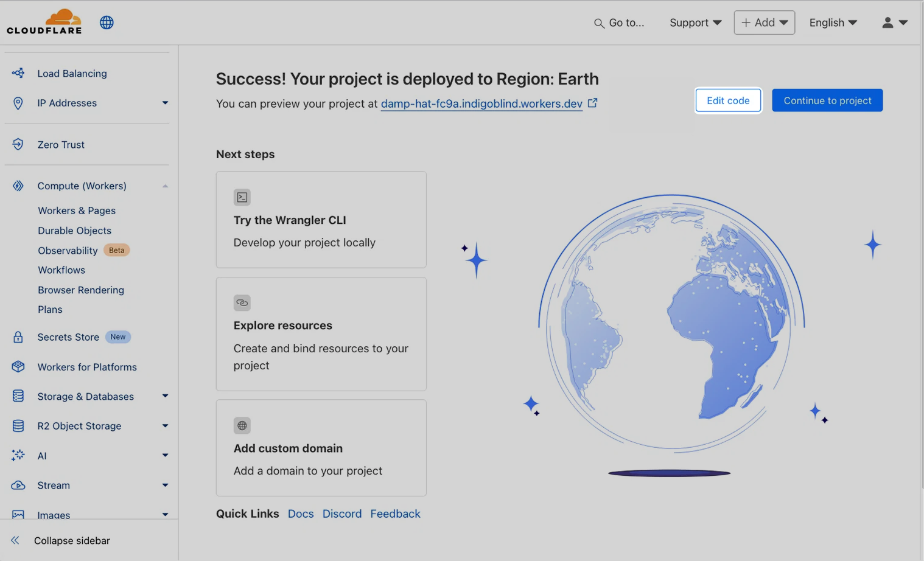Open the English language dropdown
This screenshot has width=924, height=561.
click(833, 23)
